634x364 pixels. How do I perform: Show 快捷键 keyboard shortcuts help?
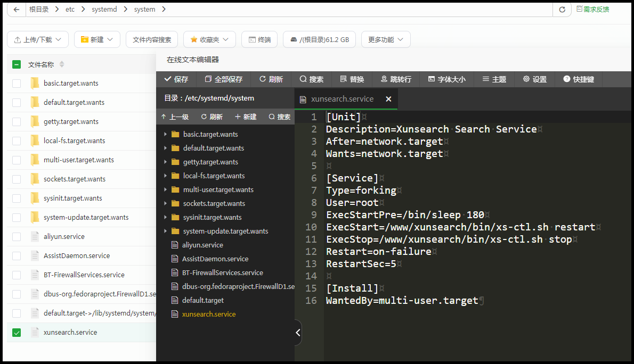pos(579,79)
